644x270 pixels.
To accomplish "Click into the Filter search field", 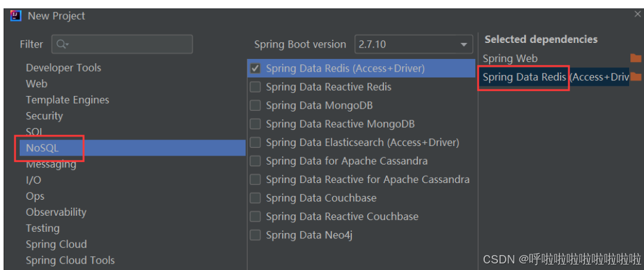I will [122, 44].
